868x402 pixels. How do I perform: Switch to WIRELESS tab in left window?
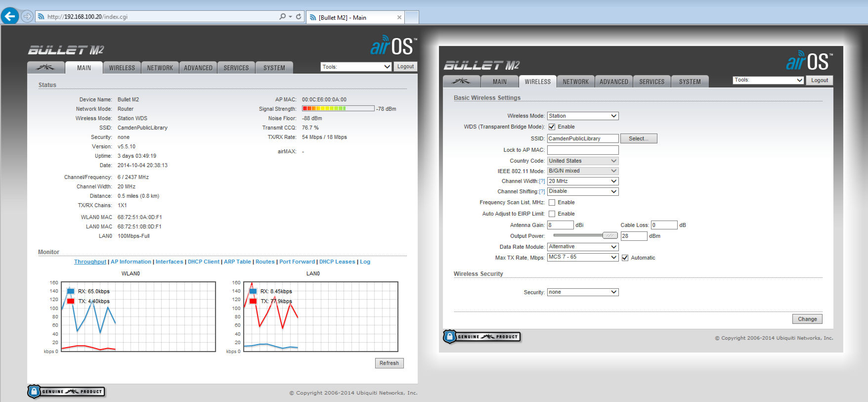(x=122, y=68)
